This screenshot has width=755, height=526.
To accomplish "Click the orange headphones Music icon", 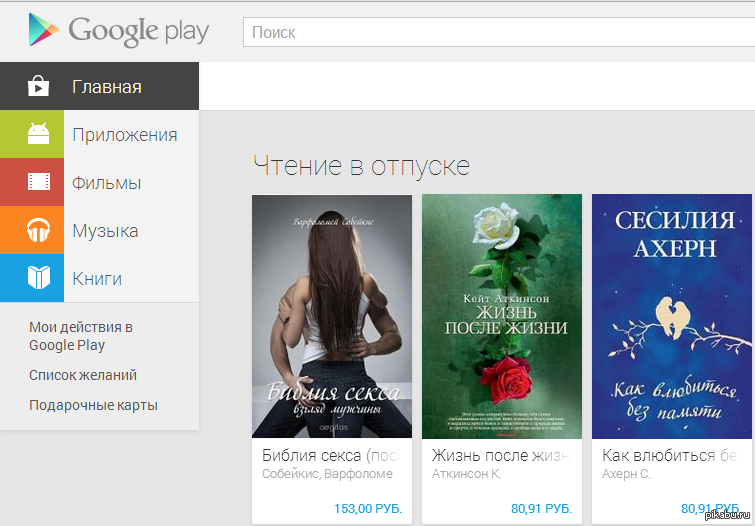I will coord(38,230).
